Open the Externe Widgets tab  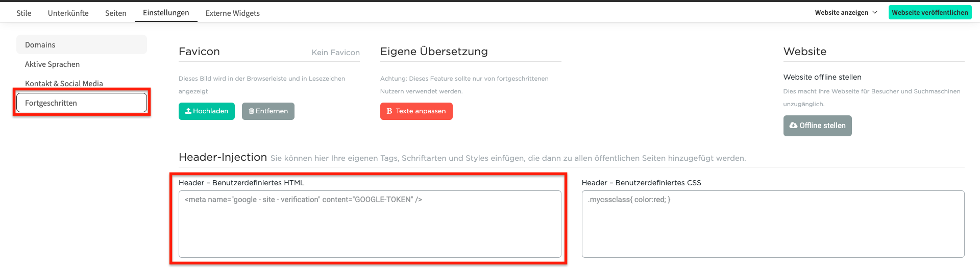pyautogui.click(x=233, y=13)
